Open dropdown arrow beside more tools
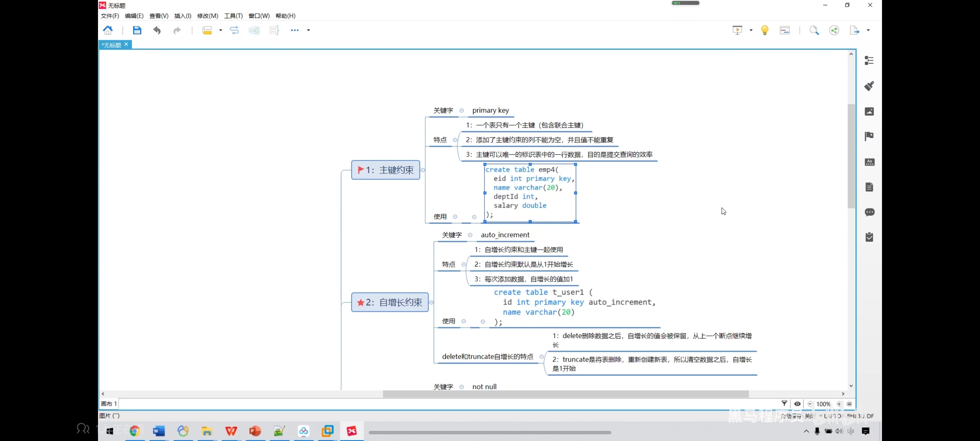 309,30
